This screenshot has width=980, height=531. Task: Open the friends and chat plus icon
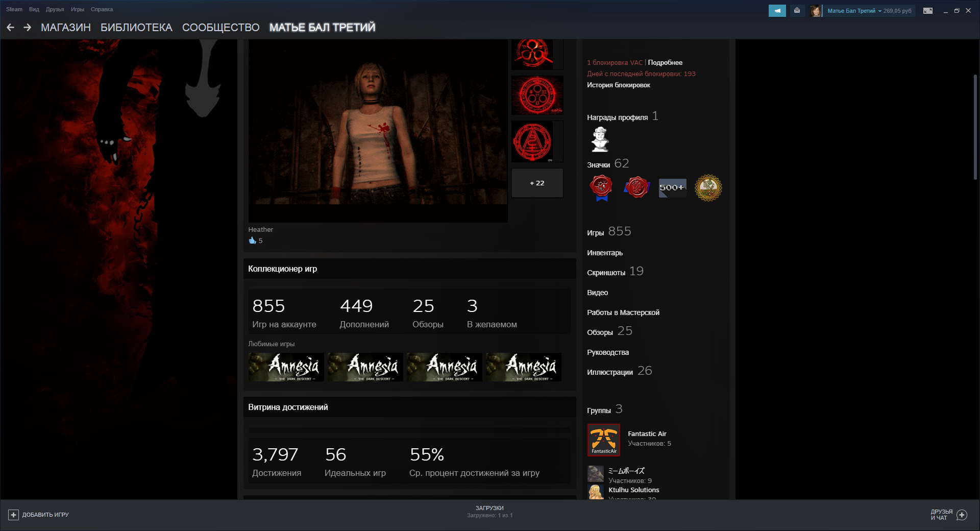coord(962,515)
